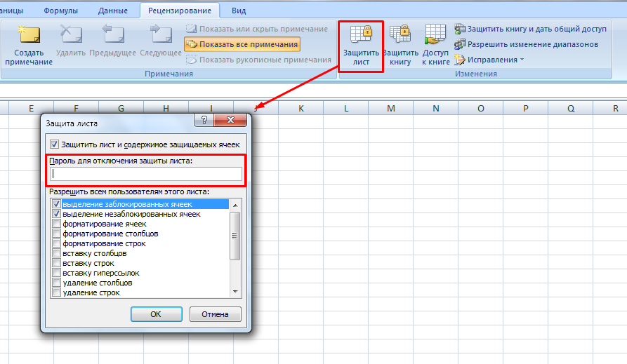Switch to the Данные tab
This screenshot has width=627, height=364.
(x=113, y=11)
